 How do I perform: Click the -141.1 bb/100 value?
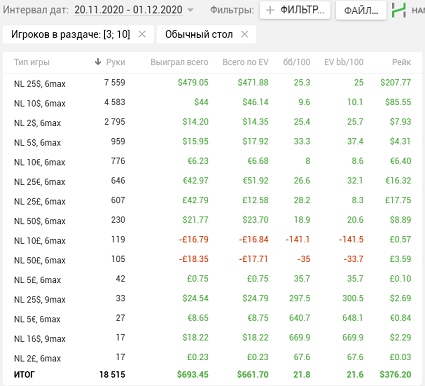[298, 239]
